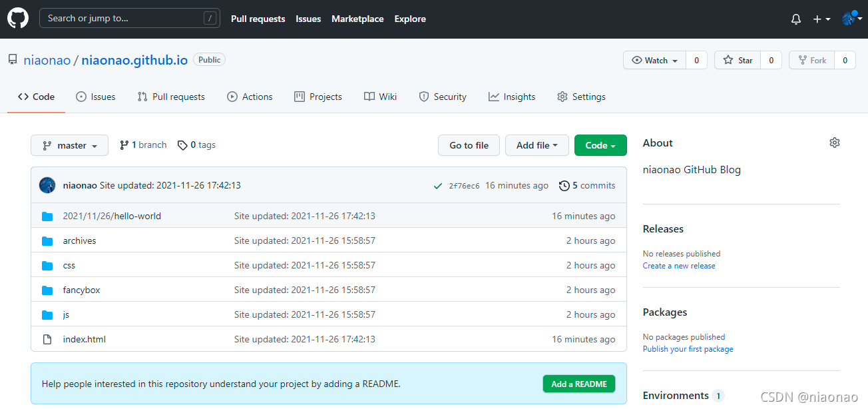868x409 pixels.
Task: Switch to the Code tab
Action: [36, 97]
